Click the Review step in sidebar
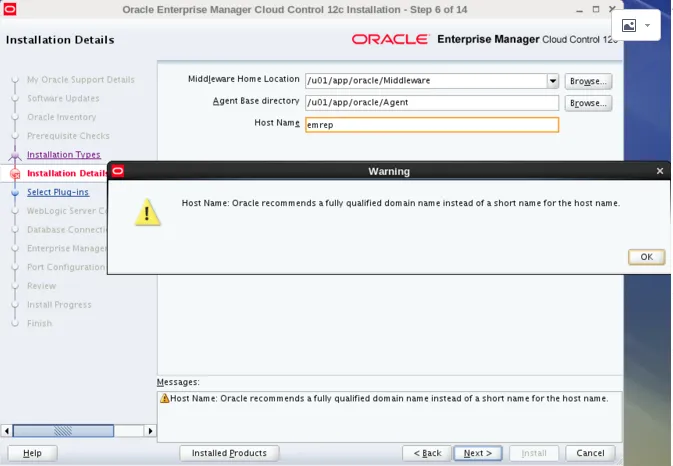The height and width of the screenshot is (466, 673). pos(42,286)
